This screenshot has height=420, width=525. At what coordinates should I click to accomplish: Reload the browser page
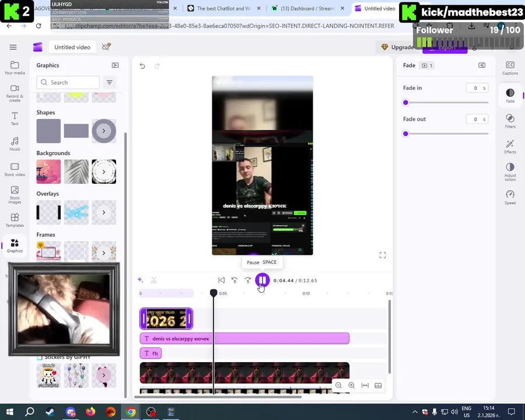[x=38, y=26]
